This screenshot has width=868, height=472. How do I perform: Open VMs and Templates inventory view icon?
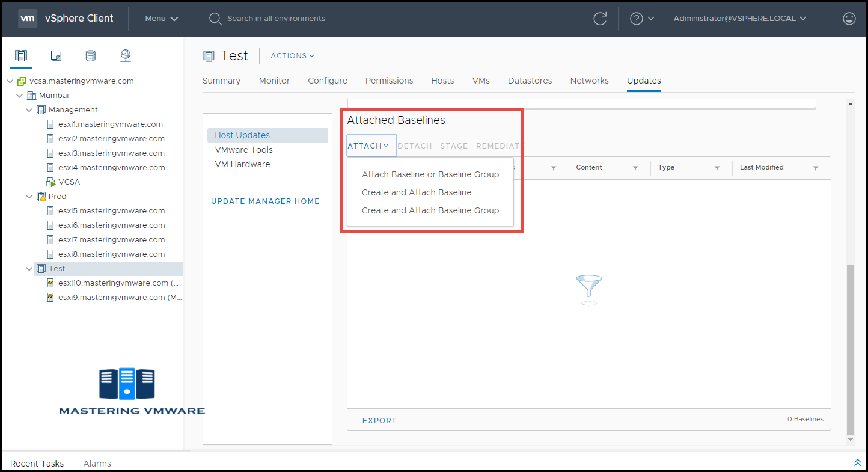[x=56, y=56]
